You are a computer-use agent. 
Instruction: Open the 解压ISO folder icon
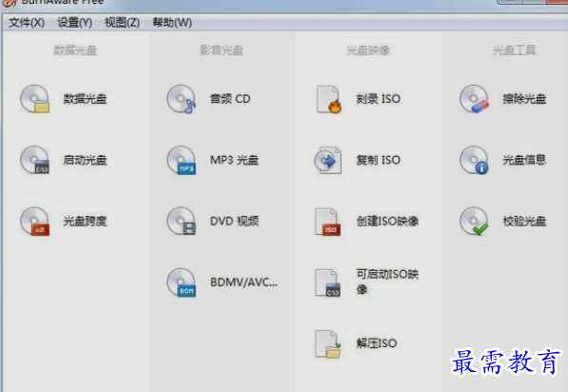click(x=328, y=343)
